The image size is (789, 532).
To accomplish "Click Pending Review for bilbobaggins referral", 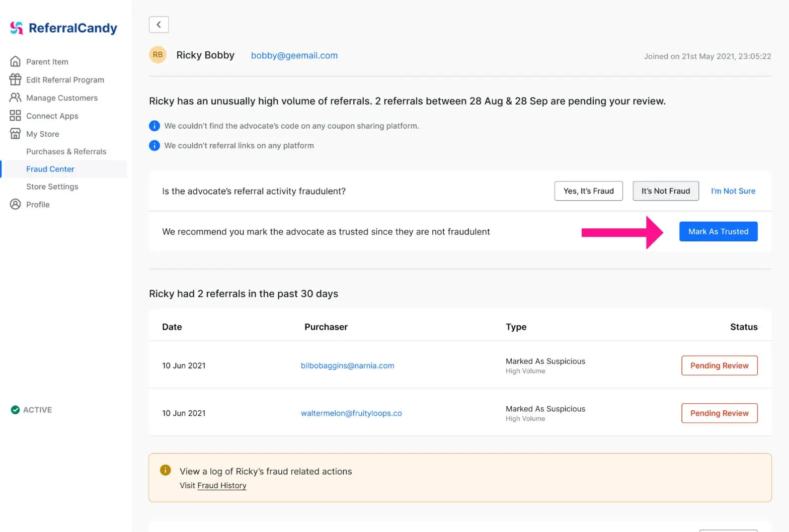I will [x=720, y=366].
